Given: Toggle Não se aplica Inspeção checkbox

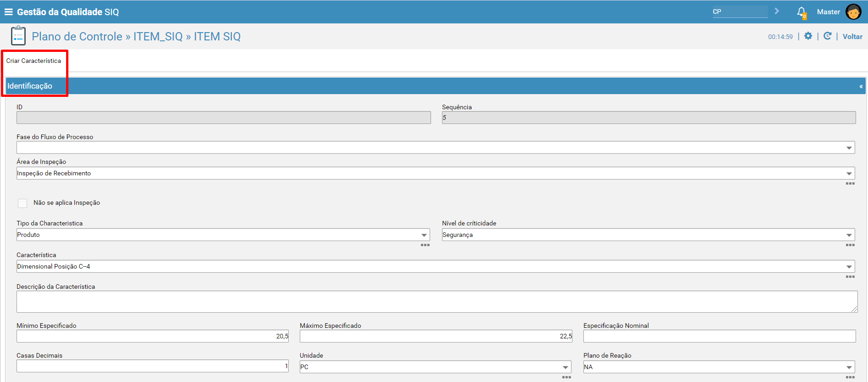Looking at the screenshot, I should 22,203.
